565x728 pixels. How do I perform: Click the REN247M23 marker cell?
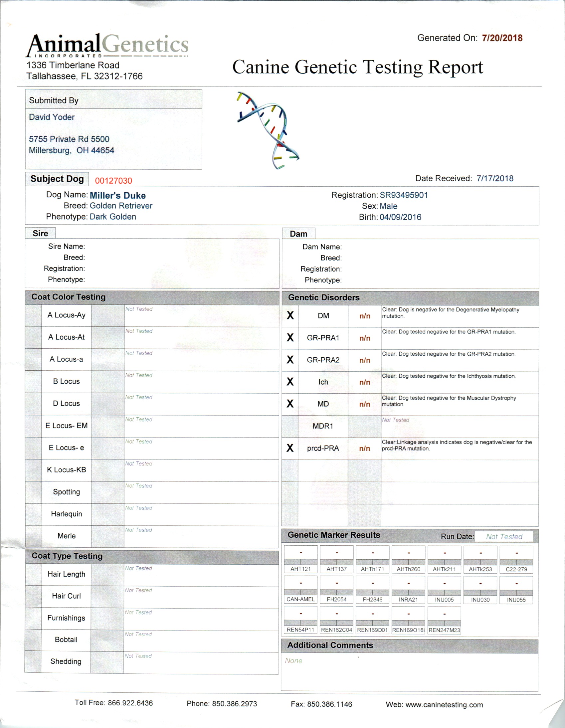(x=445, y=620)
